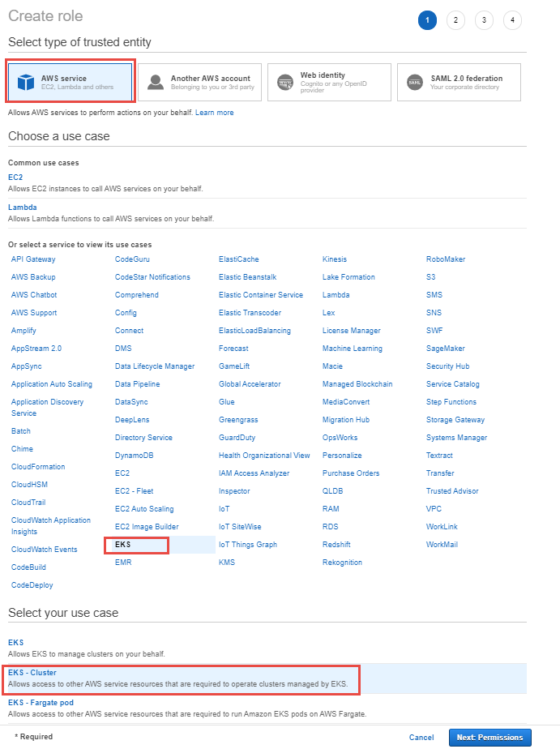Select the Systems Manager service
The width and height of the screenshot is (560, 749).
pyautogui.click(x=456, y=438)
